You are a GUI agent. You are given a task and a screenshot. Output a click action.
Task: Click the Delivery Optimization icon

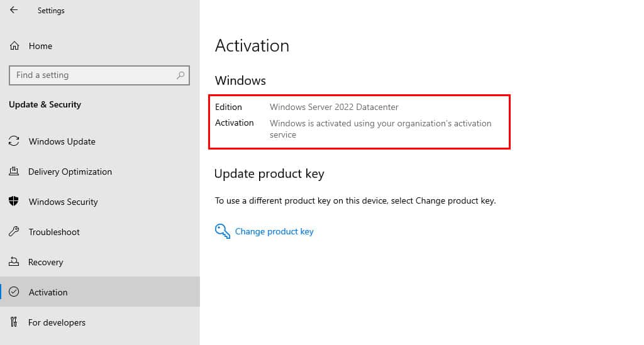[14, 171]
